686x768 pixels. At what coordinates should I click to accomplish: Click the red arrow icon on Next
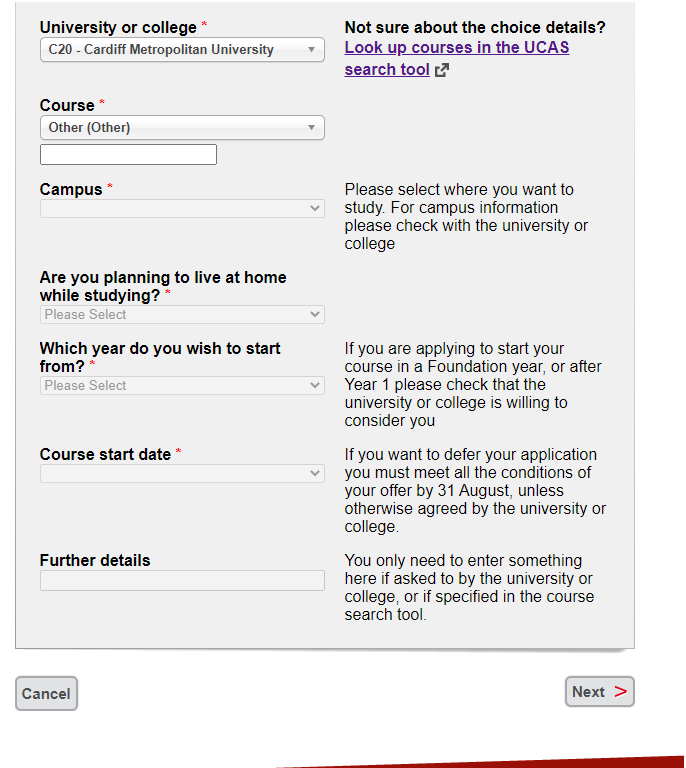[x=621, y=692]
